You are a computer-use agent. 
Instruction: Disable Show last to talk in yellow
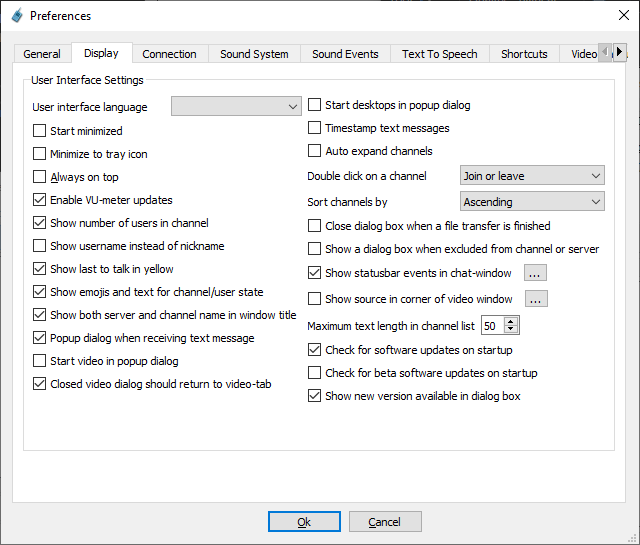(40, 269)
